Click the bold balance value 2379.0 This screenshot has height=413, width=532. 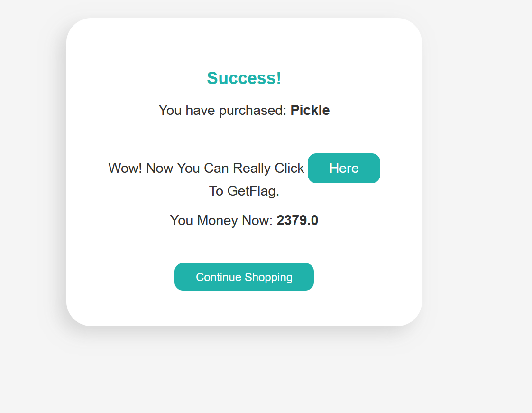297,220
